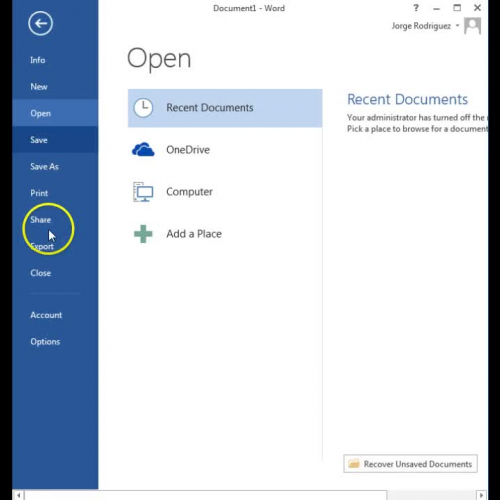
Task: Choose Computer as the open location
Action: click(x=225, y=192)
